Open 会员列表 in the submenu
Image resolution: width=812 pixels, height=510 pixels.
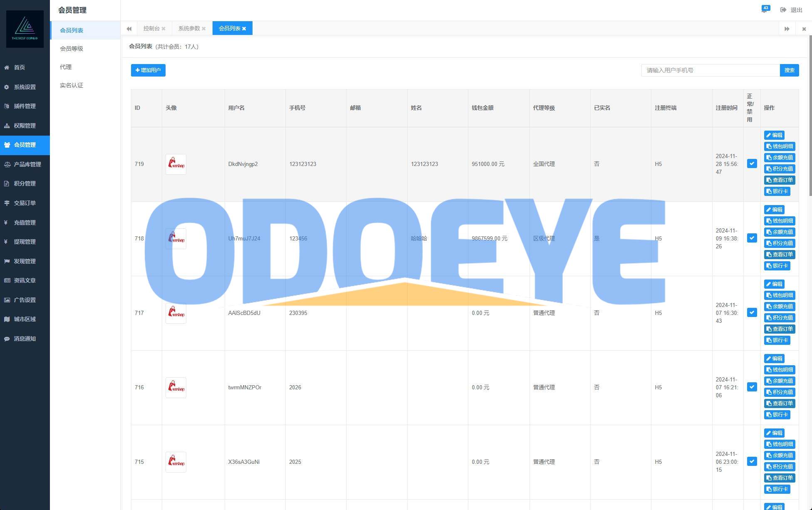85,30
